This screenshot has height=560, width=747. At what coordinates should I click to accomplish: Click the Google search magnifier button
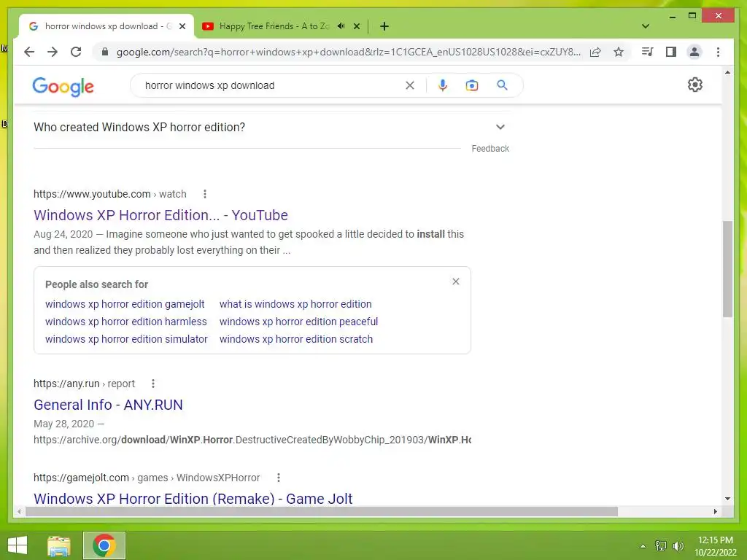click(502, 85)
